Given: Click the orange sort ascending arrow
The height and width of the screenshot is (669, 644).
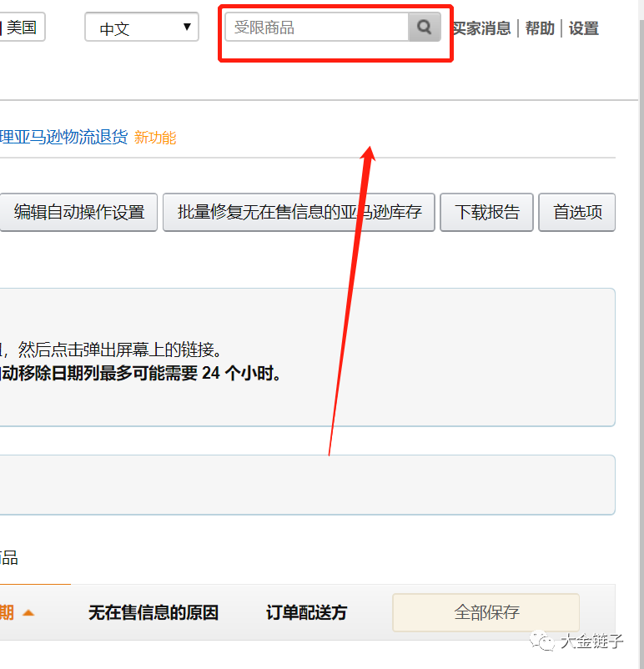Looking at the screenshot, I should pos(28,613).
